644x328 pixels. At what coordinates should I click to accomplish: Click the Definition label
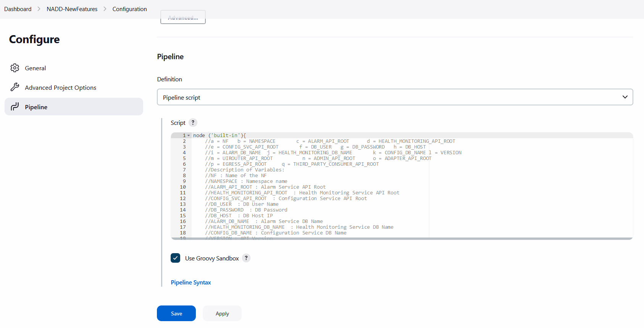click(x=169, y=79)
